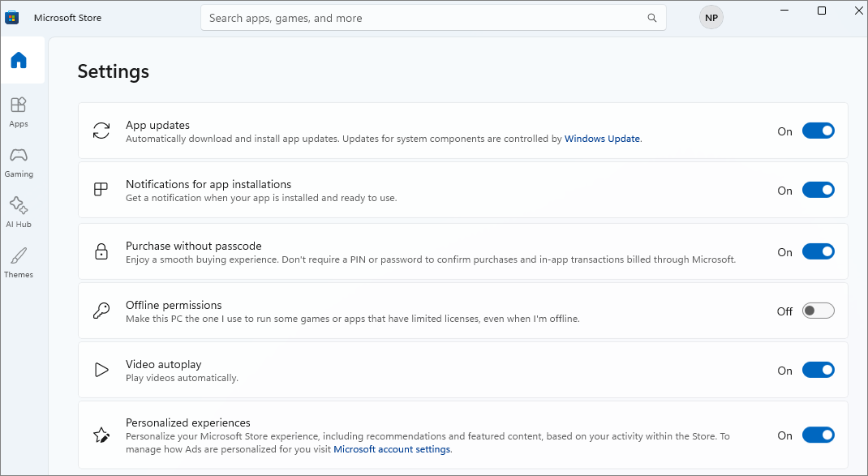Click the key icon beside Offline permissions
The image size is (868, 476).
101,310
